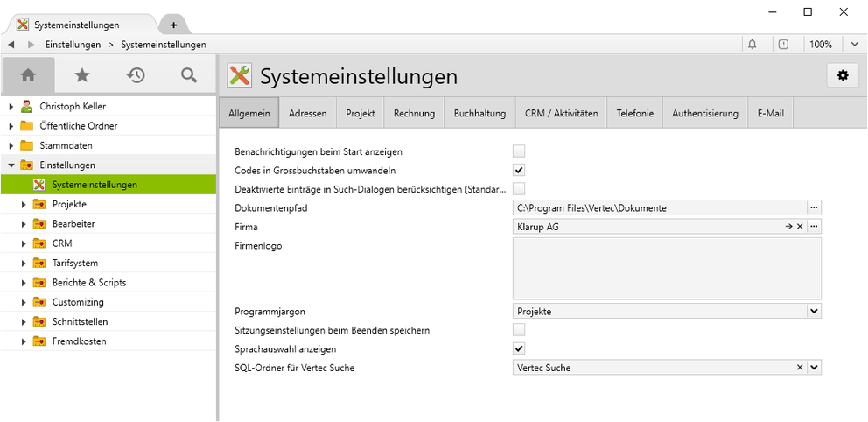Uncheck Sprachauswahl anzeigen
Image resolution: width=868 pixels, height=422 pixels.
519,349
